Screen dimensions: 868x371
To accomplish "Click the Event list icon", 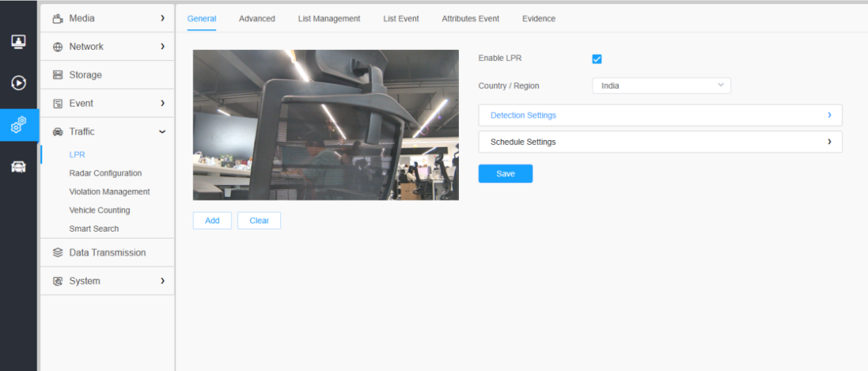I will pos(58,103).
